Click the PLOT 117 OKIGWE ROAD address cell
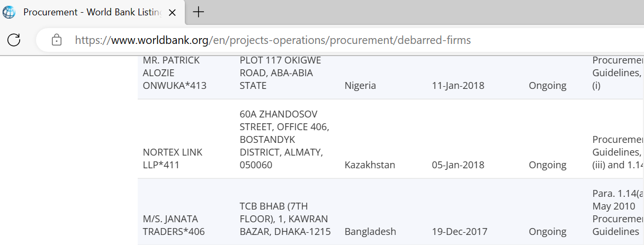This screenshot has height=245, width=644. click(280, 72)
